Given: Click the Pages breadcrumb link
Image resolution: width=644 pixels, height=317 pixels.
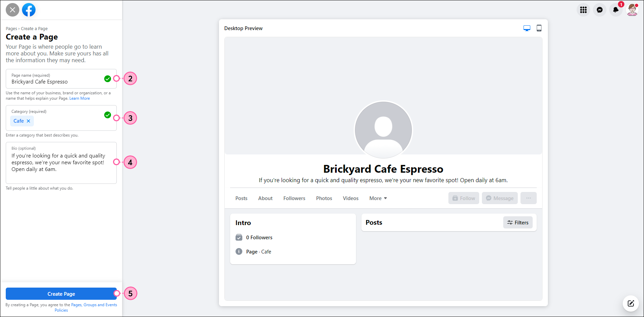Looking at the screenshot, I should (11, 29).
